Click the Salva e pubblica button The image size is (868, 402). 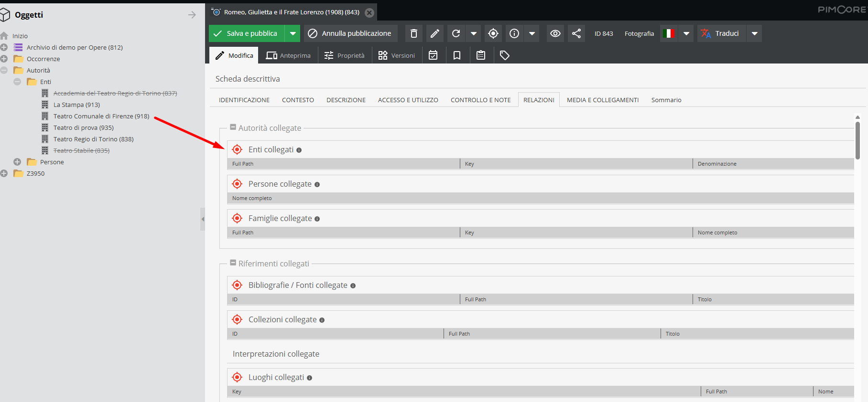(x=247, y=33)
